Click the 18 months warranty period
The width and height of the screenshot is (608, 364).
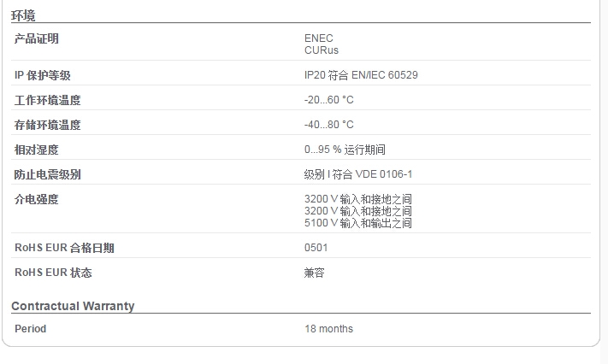pyautogui.click(x=329, y=328)
